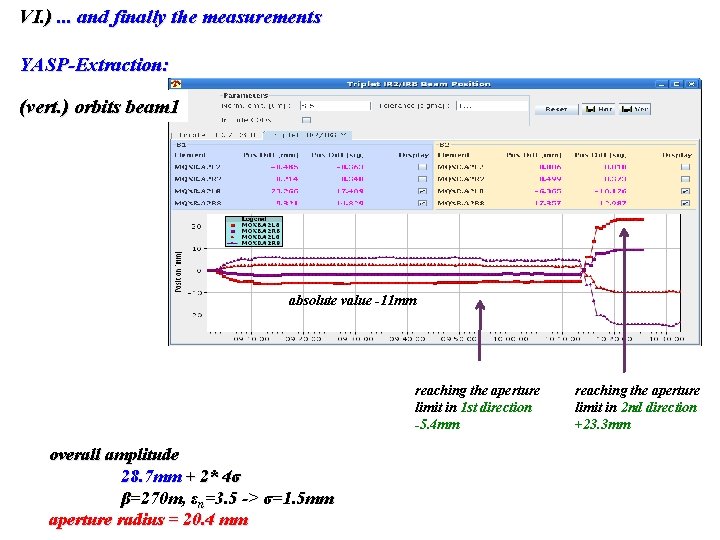Click the Position [mm] axis label
The width and height of the screenshot is (720, 540).
pyautogui.click(x=178, y=272)
